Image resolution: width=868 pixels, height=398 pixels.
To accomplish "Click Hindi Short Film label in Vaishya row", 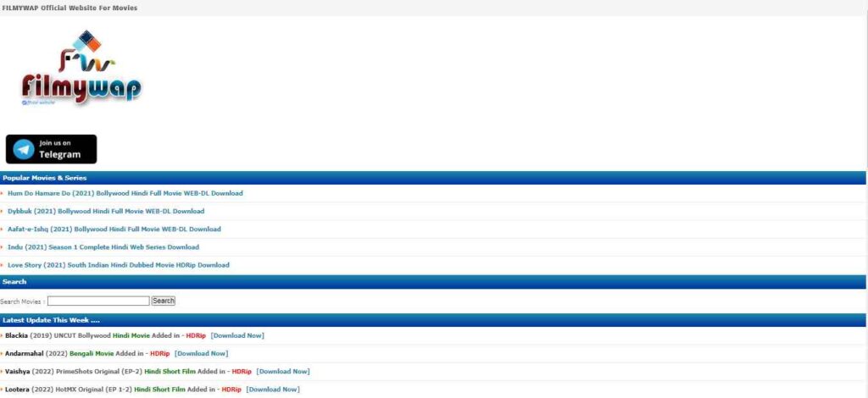I will point(170,372).
